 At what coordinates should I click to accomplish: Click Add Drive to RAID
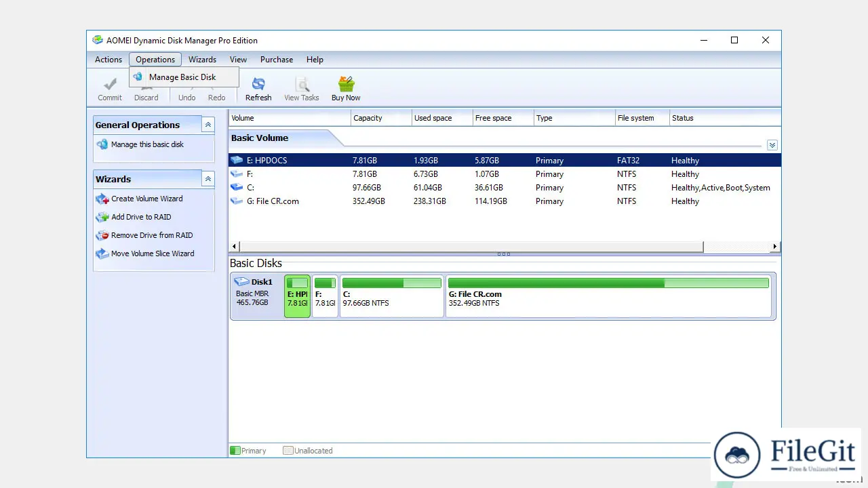point(141,217)
